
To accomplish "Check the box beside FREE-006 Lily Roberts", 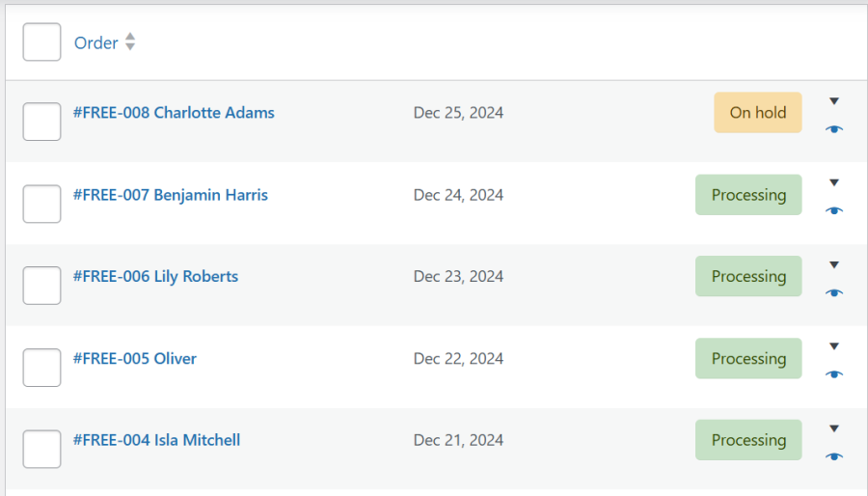I will [x=41, y=286].
